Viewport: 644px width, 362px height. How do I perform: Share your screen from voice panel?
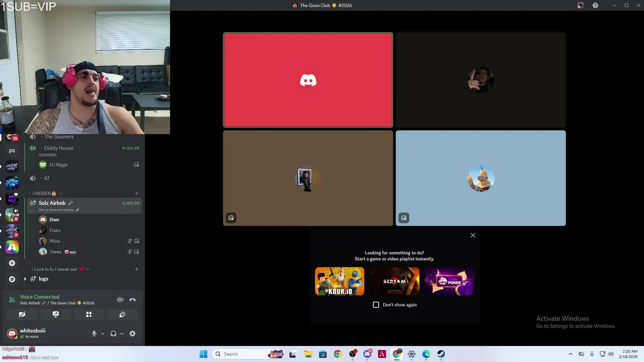(x=55, y=314)
